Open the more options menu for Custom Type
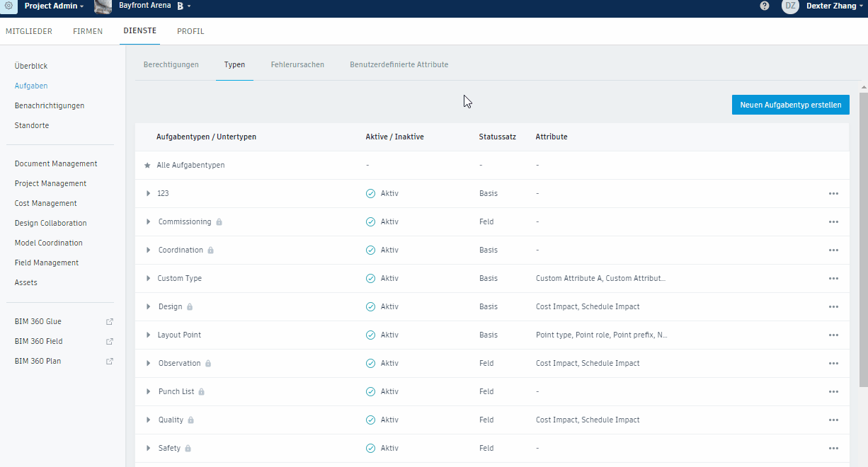 point(833,278)
